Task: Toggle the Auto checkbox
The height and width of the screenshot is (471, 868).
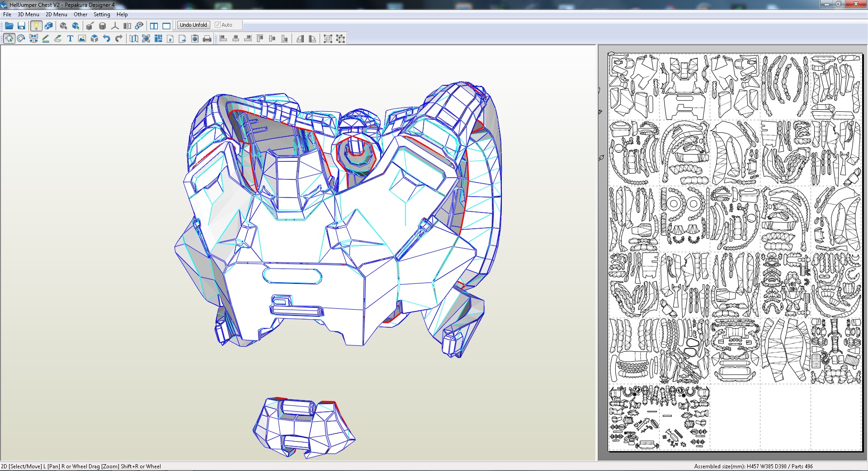Action: click(x=217, y=25)
